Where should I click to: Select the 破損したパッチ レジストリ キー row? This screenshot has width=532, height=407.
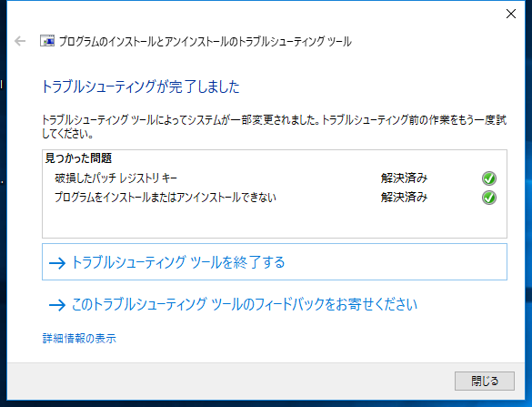275,178
